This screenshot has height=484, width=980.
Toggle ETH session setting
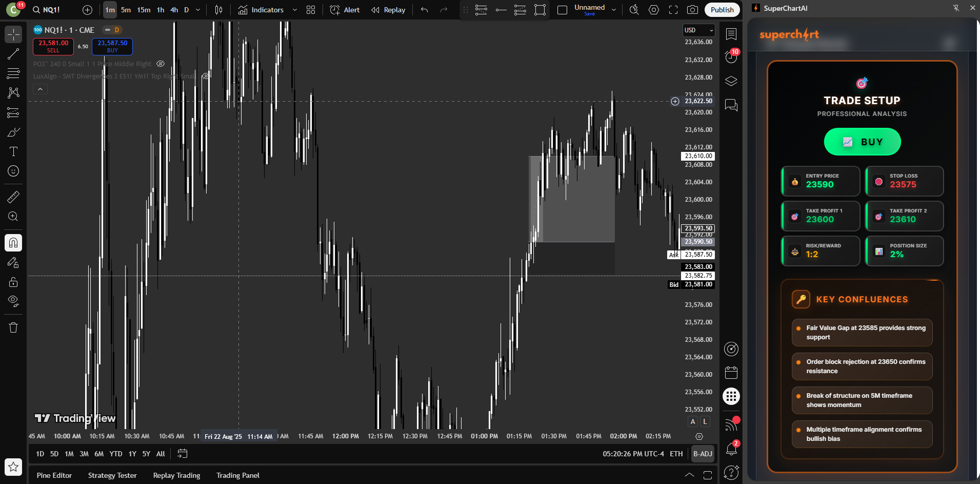[676, 454]
